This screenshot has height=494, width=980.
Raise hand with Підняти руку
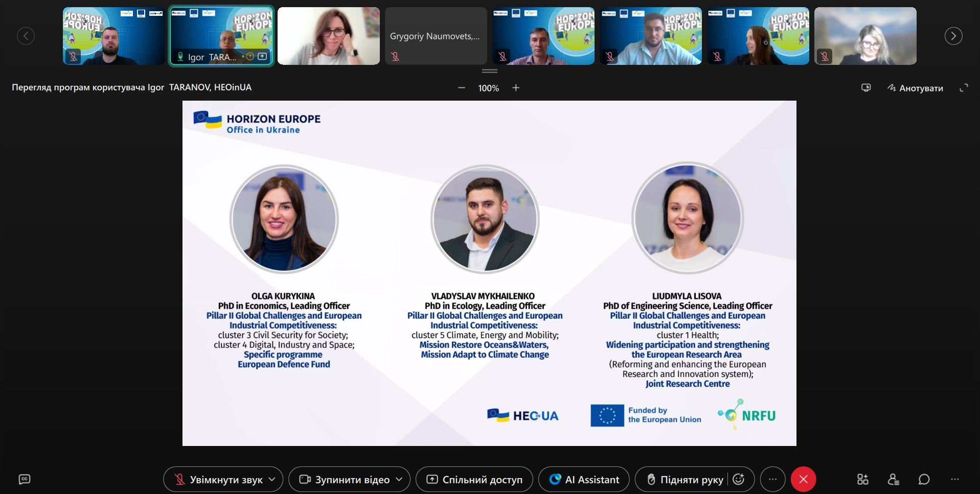pos(685,479)
